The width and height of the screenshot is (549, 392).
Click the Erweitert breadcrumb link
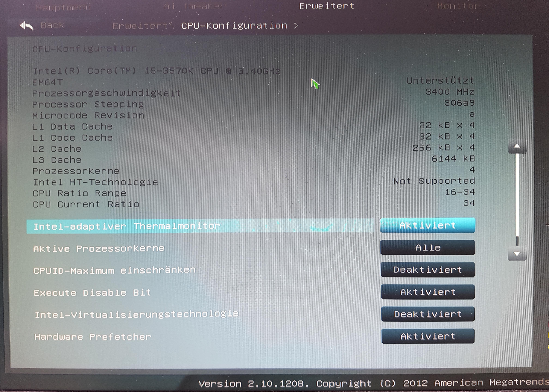140,26
